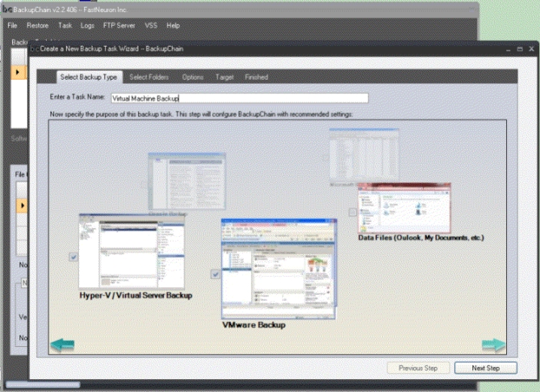Open the Restore menu
The height and width of the screenshot is (392, 540).
click(38, 26)
